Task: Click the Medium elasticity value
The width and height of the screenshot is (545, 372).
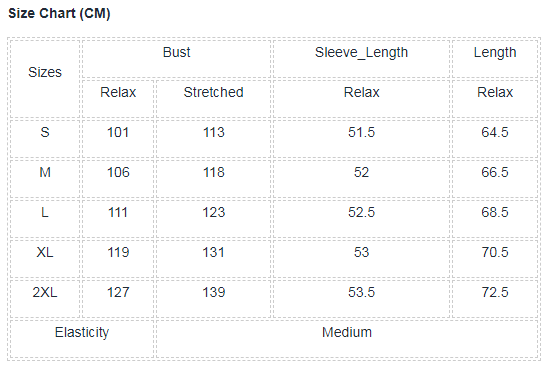Action: [x=347, y=332]
